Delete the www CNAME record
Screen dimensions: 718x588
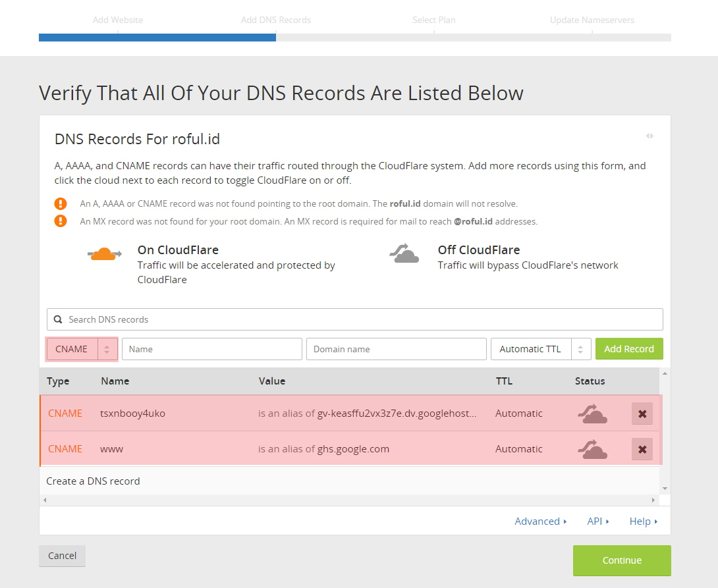pyautogui.click(x=642, y=449)
